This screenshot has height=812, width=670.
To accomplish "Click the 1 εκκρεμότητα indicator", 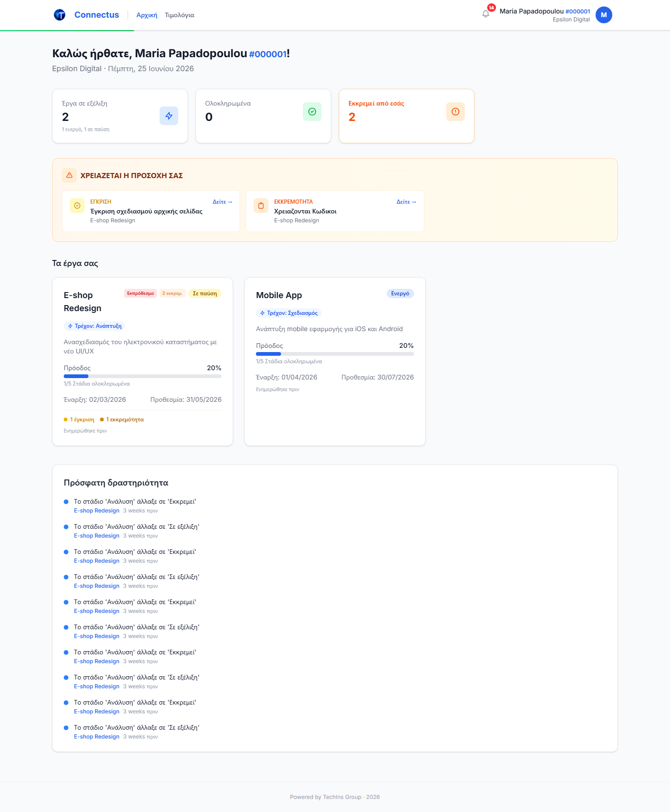I will (122, 419).
